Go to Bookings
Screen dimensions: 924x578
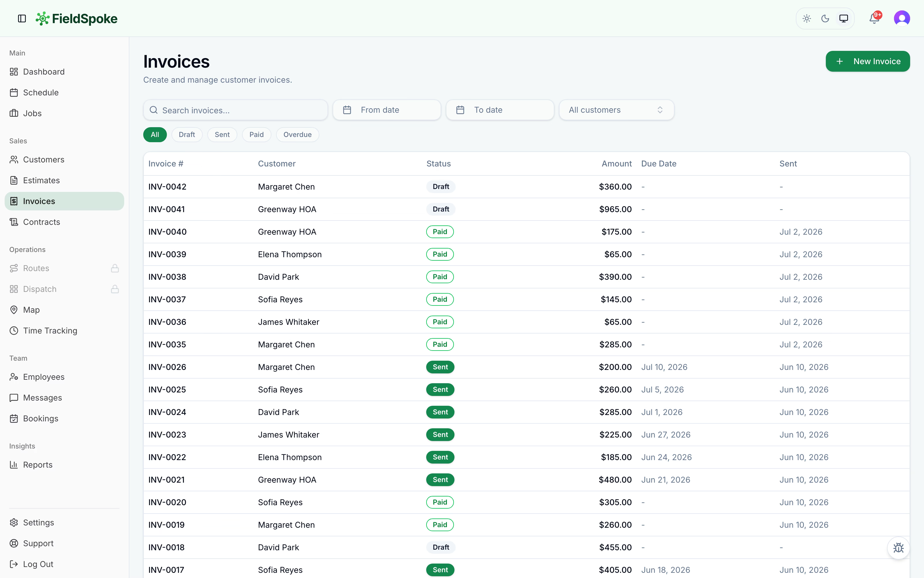coord(64,418)
